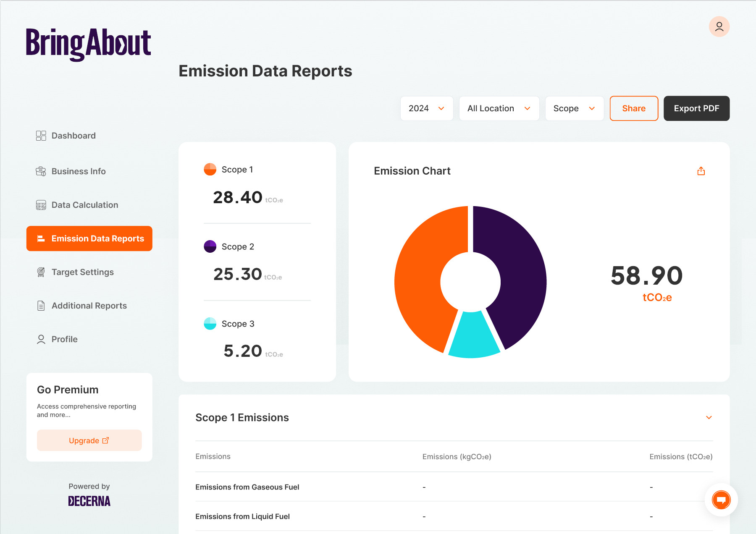Image resolution: width=756 pixels, height=534 pixels.
Task: Click the Scope 2 label
Action: coord(238,246)
